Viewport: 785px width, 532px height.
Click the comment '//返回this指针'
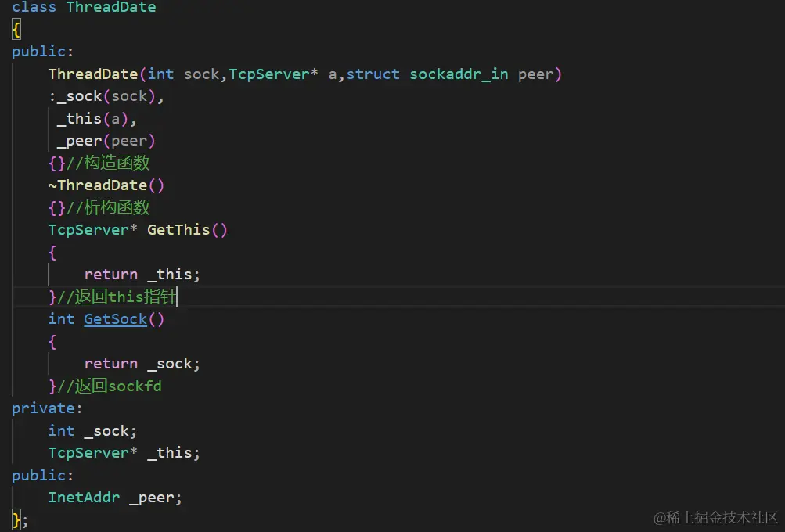(117, 297)
